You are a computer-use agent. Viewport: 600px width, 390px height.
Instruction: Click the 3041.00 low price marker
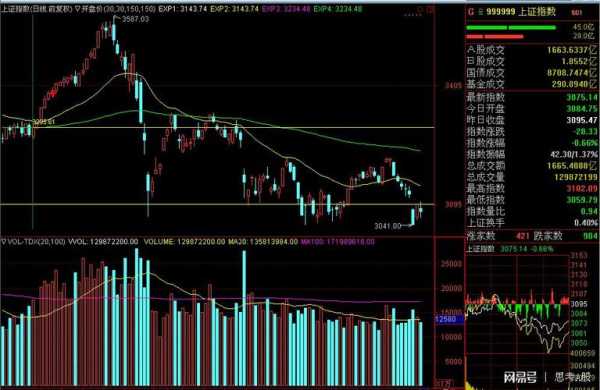pyautogui.click(x=387, y=226)
